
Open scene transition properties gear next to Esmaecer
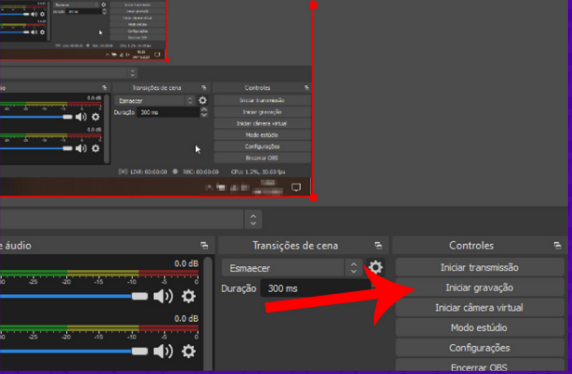[375, 267]
